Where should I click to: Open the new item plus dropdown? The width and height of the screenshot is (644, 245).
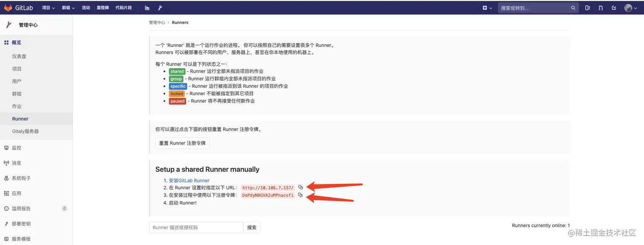pos(487,8)
